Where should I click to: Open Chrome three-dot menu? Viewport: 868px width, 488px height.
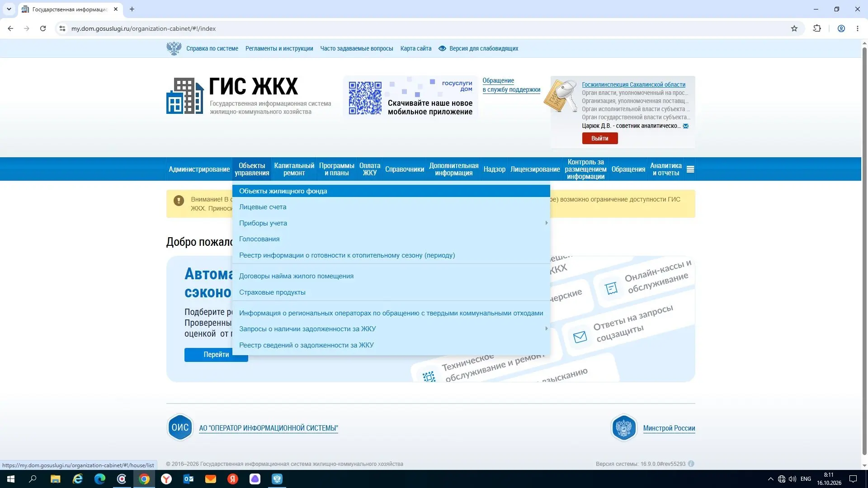pos(858,28)
